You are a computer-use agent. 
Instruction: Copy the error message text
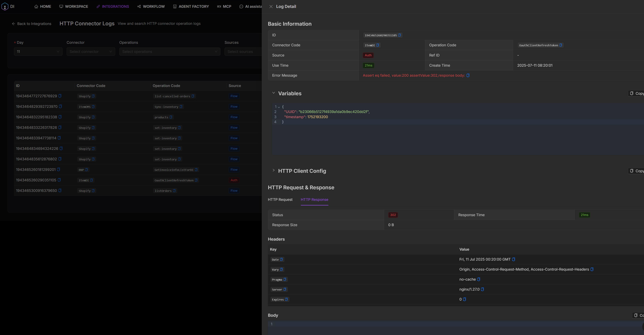click(468, 75)
